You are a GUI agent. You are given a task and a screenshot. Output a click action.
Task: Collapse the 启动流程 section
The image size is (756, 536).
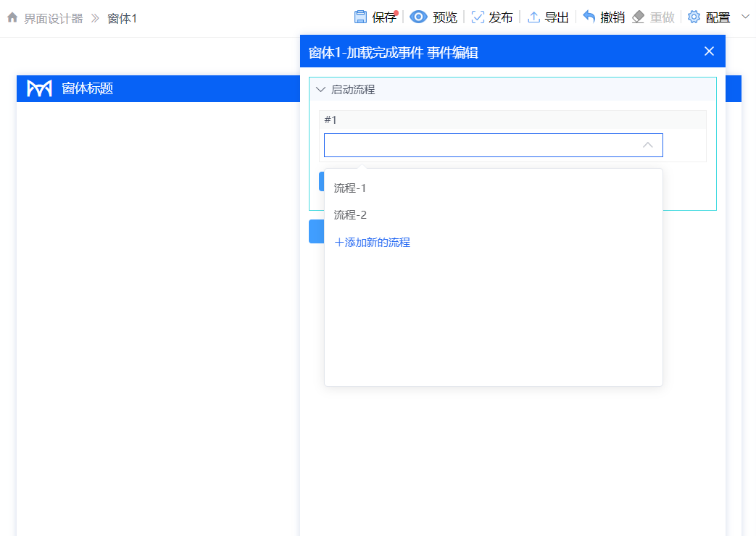click(x=321, y=90)
